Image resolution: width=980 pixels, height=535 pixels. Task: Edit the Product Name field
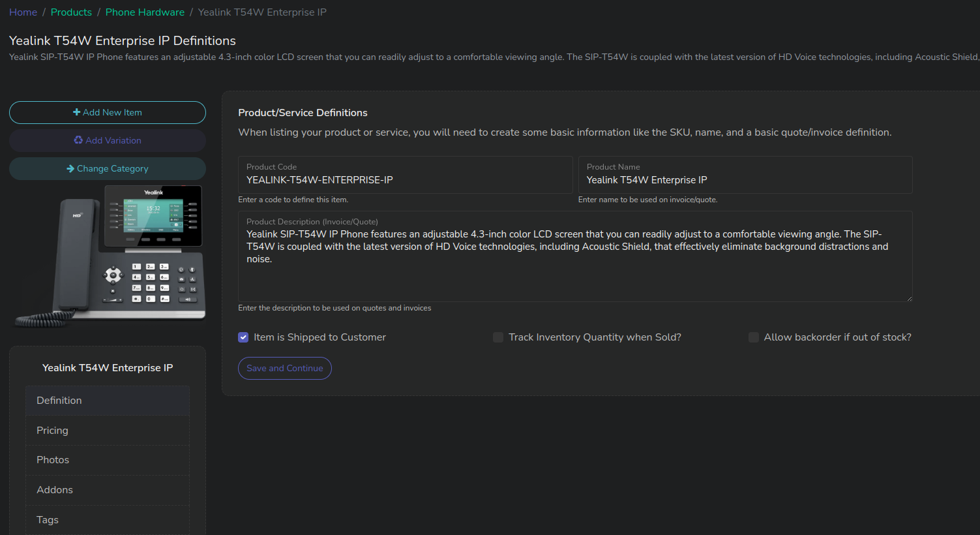click(745, 175)
